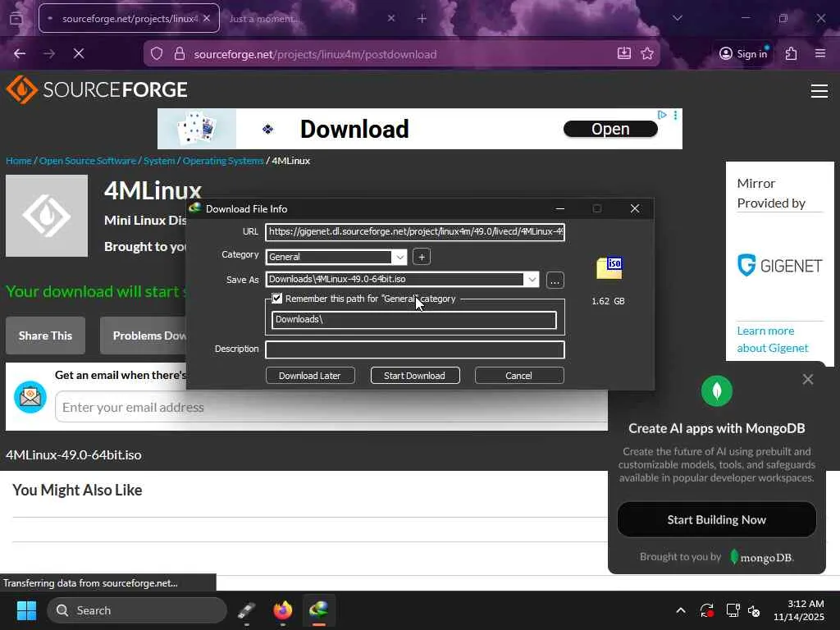Viewport: 840px width, 630px height.
Task: Open the 'Open Source Software' breadcrumb
Action: (87, 161)
